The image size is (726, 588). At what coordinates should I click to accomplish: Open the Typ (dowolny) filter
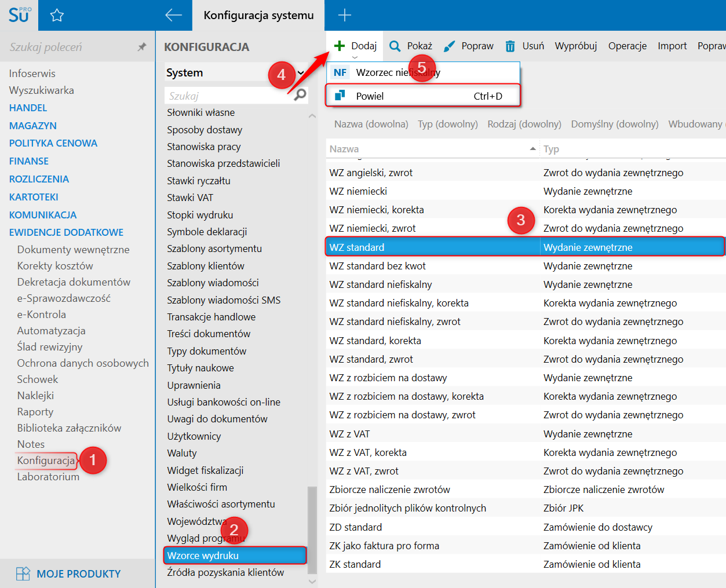point(447,124)
